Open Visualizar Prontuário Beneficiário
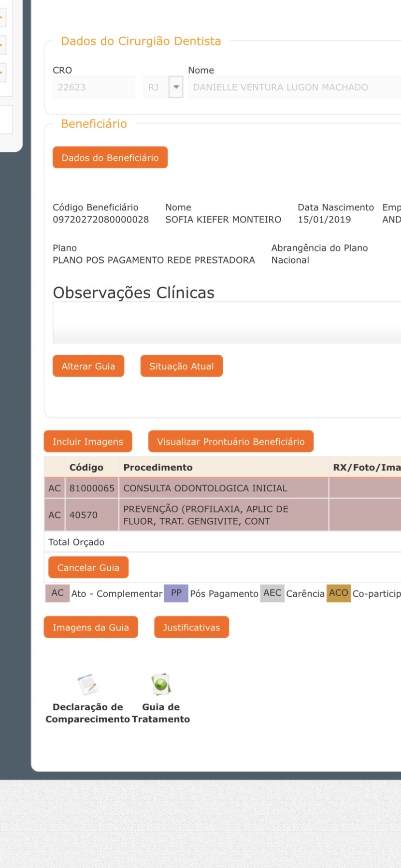The height and width of the screenshot is (868, 401). (230, 441)
